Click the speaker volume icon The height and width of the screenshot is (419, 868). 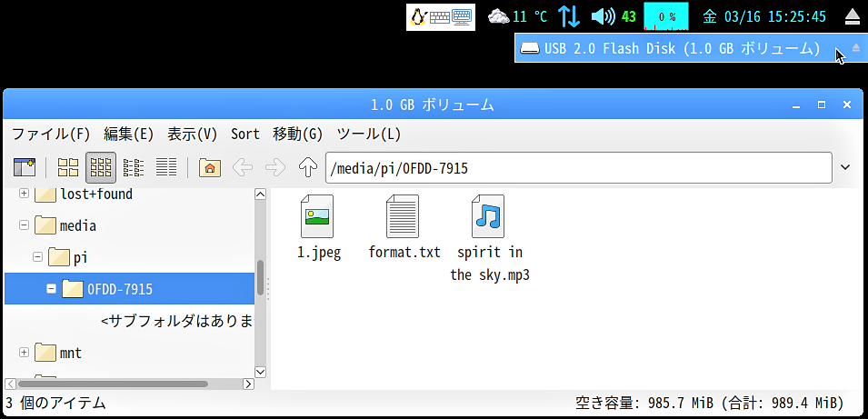(x=603, y=16)
